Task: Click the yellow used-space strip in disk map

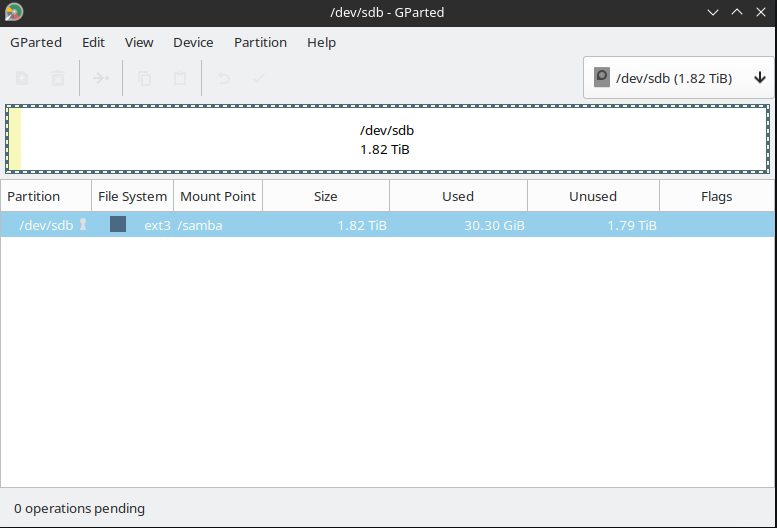Action: (x=15, y=139)
